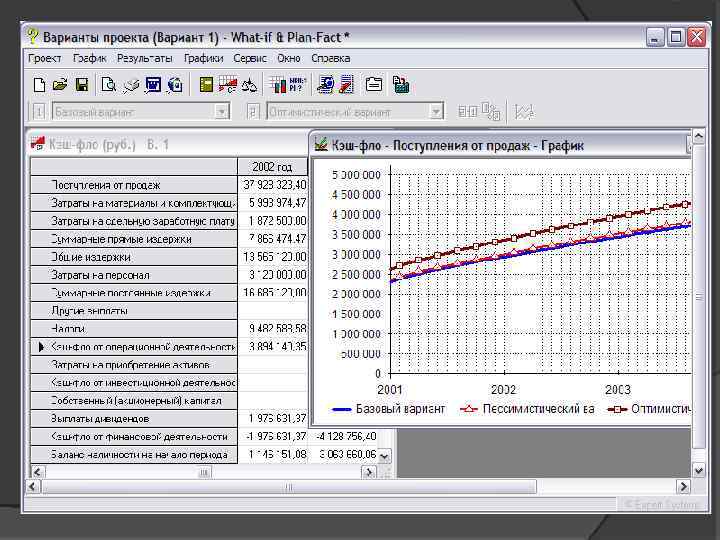Click Пессимистический legend triangle marker

469,409
